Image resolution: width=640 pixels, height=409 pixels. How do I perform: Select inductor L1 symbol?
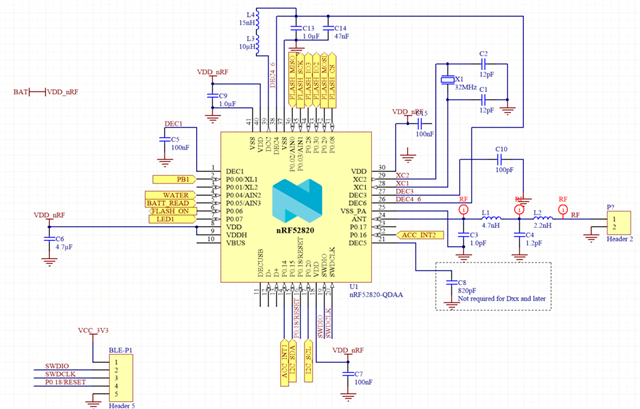[x=491, y=218]
